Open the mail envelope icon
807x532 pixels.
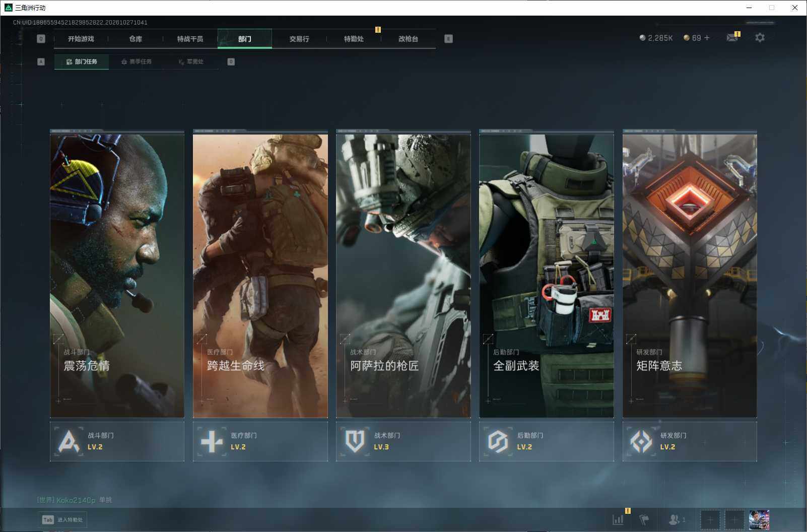(x=732, y=38)
